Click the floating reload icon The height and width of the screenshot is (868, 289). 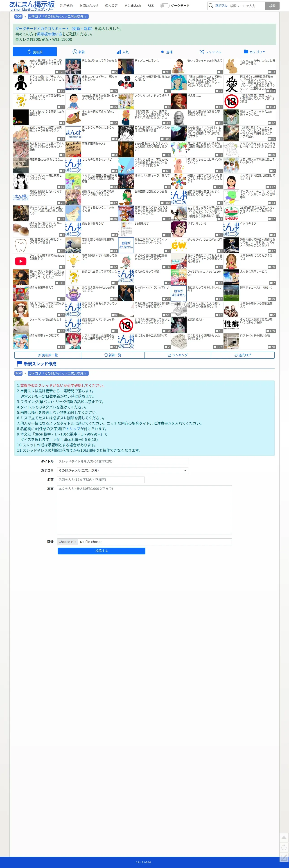pos(284,847)
